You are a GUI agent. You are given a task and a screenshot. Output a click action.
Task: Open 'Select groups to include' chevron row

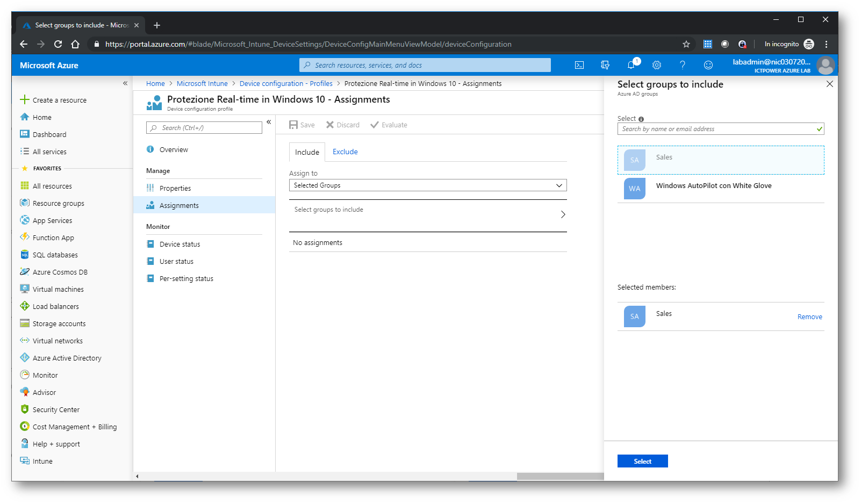point(428,214)
